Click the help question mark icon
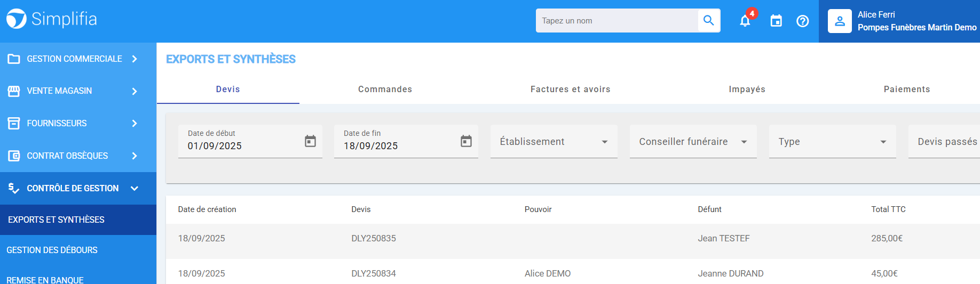Screen dimensions: 980x284 point(802,21)
